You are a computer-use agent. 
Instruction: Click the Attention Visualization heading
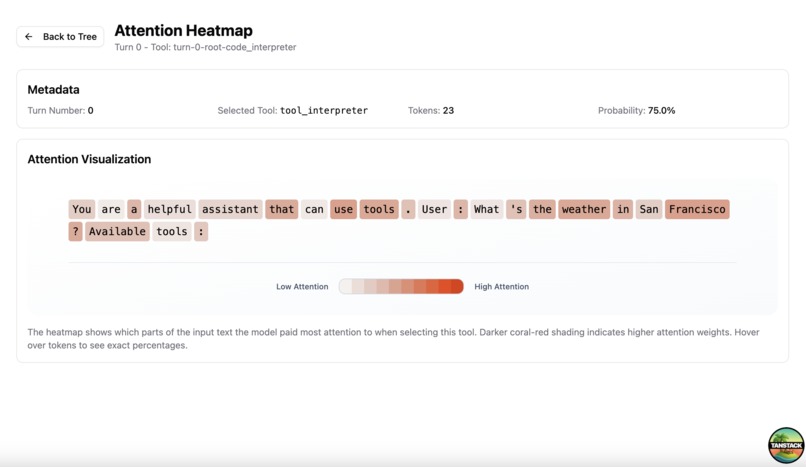(x=89, y=159)
